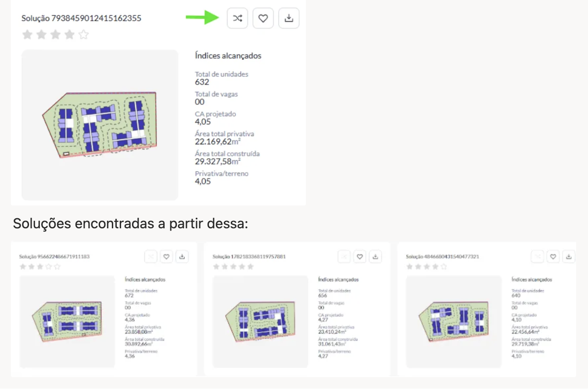Favorite the main solution with the heart icon
The width and height of the screenshot is (588, 389).
coord(263,18)
